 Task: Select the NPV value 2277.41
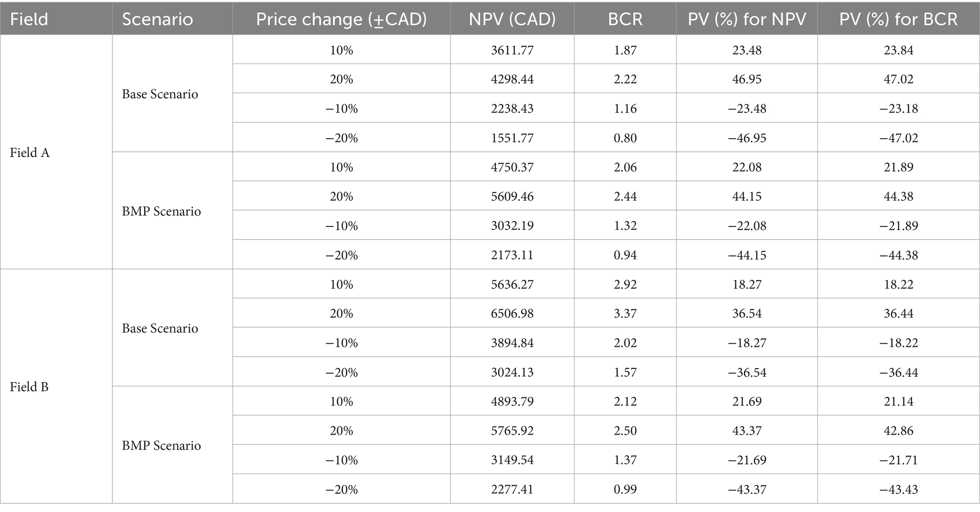tap(512, 489)
